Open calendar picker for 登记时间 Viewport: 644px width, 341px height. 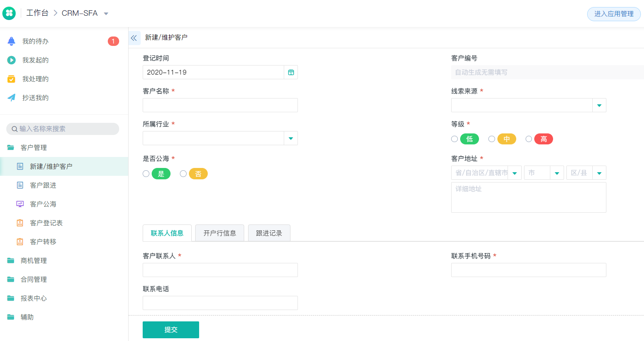click(x=291, y=72)
